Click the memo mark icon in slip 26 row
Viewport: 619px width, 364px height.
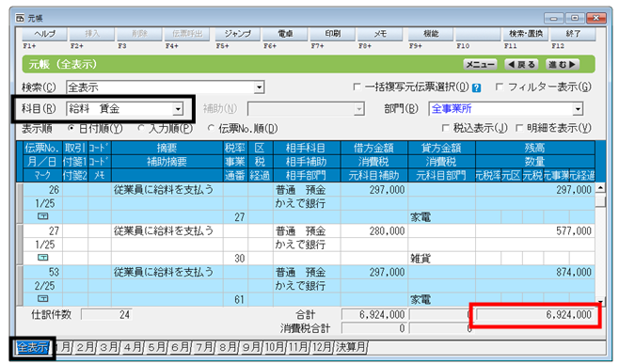point(42,216)
